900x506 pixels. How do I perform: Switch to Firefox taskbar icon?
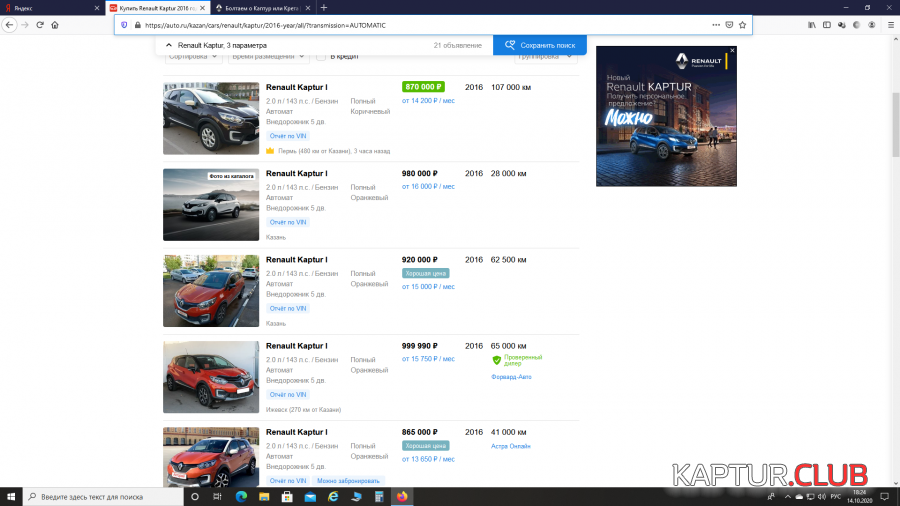402,497
